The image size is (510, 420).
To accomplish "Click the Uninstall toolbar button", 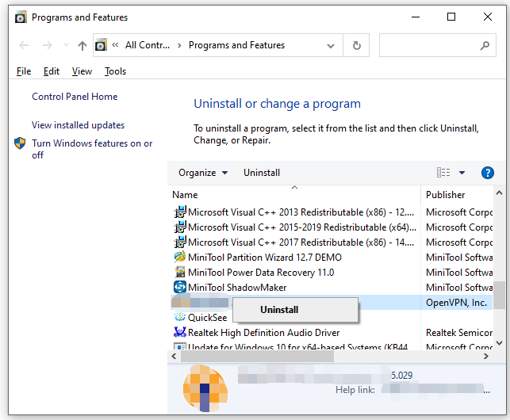I will 262,173.
